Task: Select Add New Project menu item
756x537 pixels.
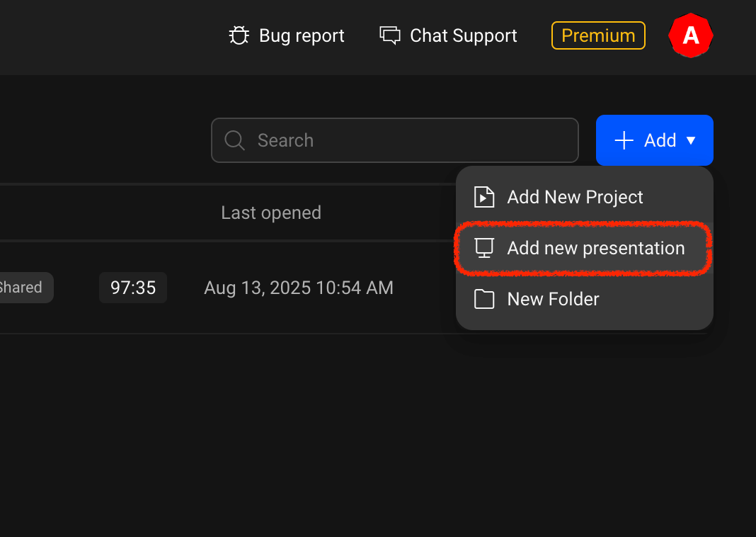Action: pyautogui.click(x=575, y=197)
